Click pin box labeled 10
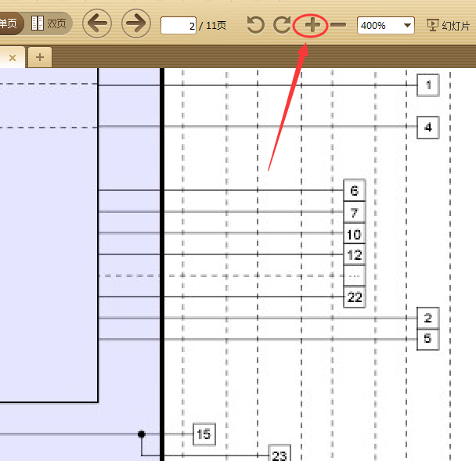476x461 pixels. point(355,234)
